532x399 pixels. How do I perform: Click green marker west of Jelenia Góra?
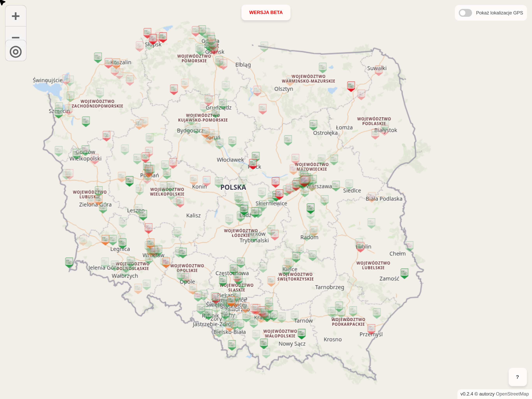pos(69,262)
